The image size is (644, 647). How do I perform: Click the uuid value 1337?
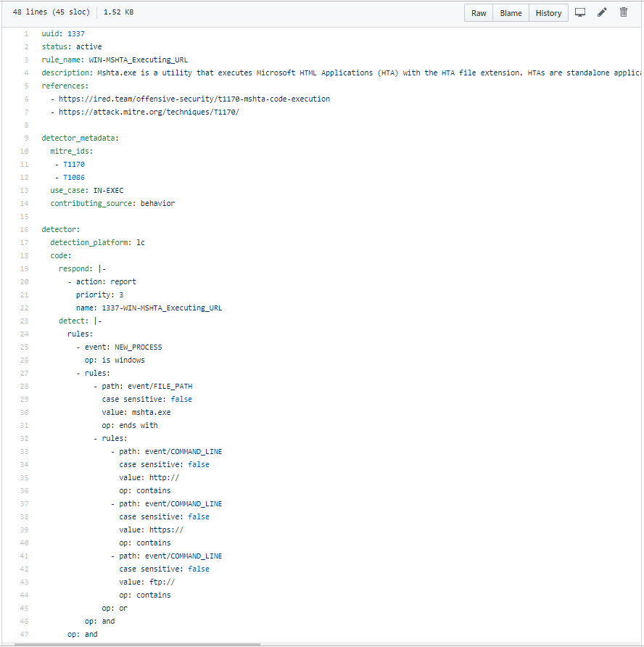pyautogui.click(x=76, y=34)
